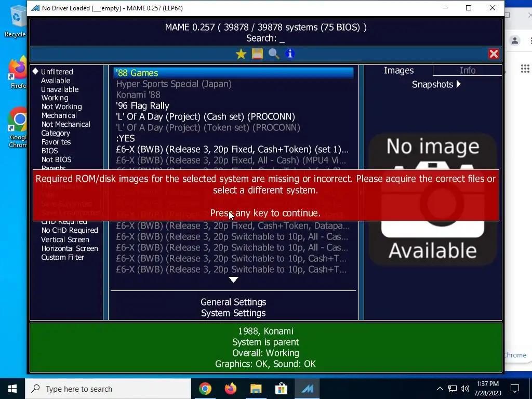Click the Firefox desktop shortcut

click(18, 73)
